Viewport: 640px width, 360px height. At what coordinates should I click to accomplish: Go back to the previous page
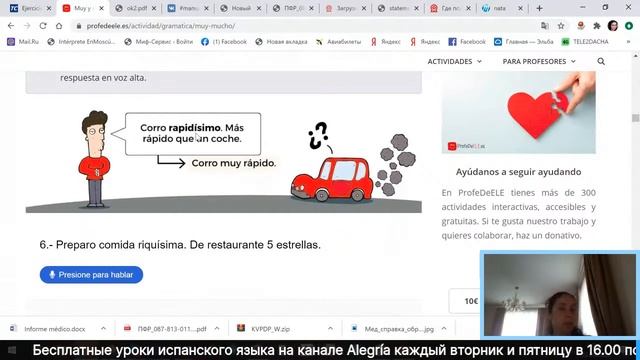[11, 26]
